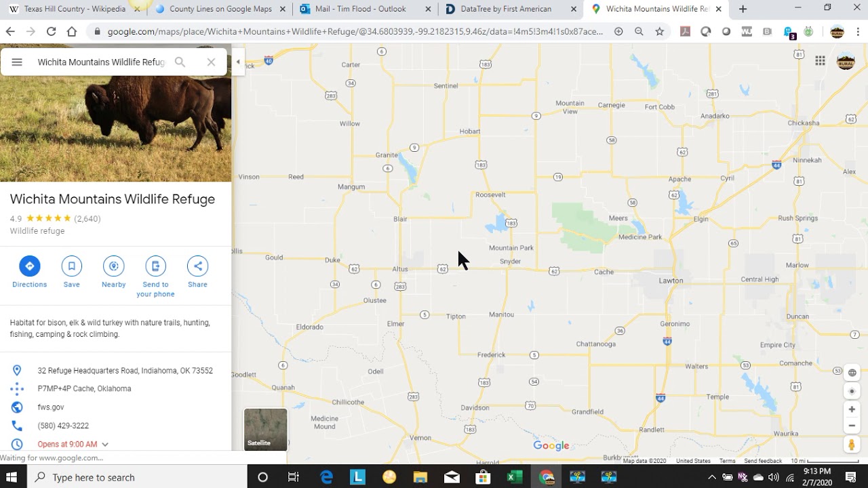This screenshot has height=488, width=868.
Task: Zoom in on the map
Action: [852, 409]
